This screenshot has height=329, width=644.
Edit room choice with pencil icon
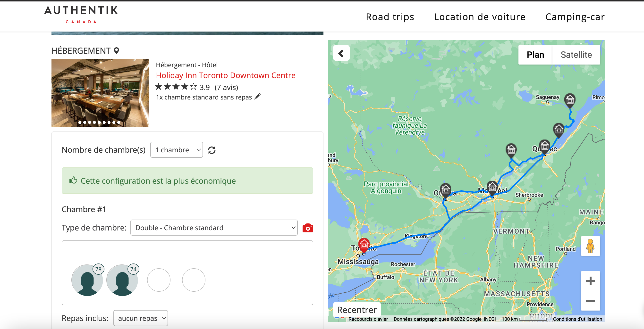click(x=258, y=97)
